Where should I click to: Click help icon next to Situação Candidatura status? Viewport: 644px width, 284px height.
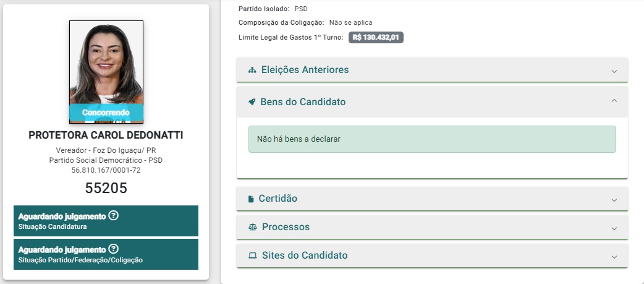click(113, 215)
